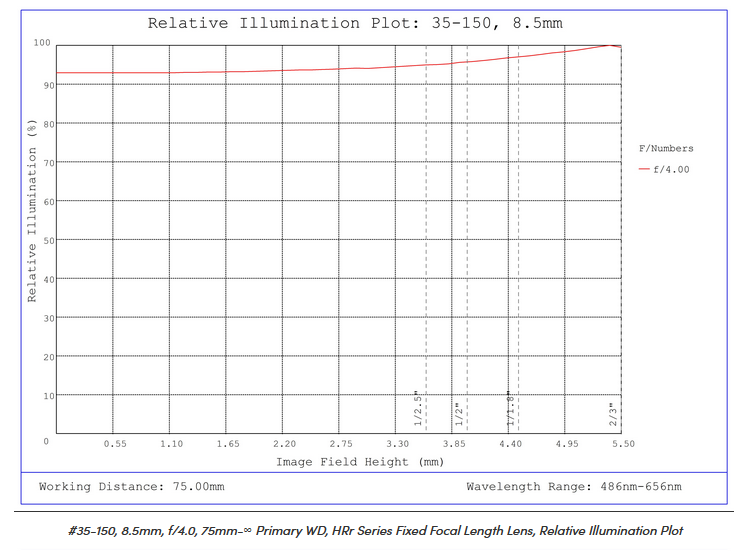Click the 1/2" sensor size marker label
Screen dimensions: 748x551
pos(458,413)
